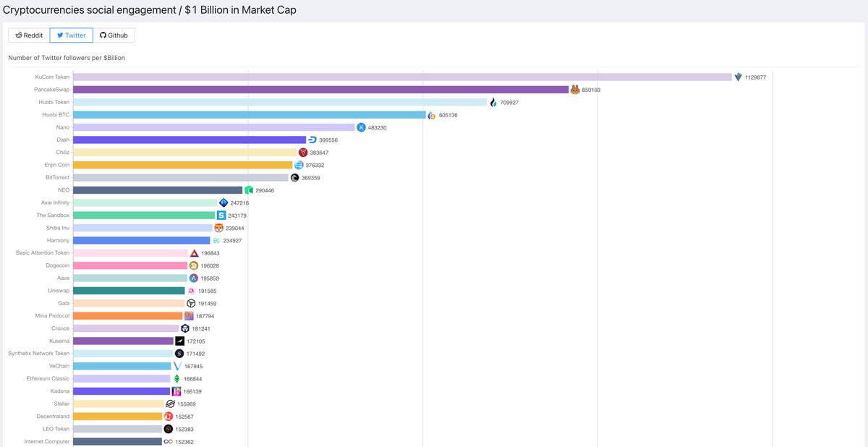The width and height of the screenshot is (868, 447).
Task: Select the Twitter tab
Action: coord(72,35)
